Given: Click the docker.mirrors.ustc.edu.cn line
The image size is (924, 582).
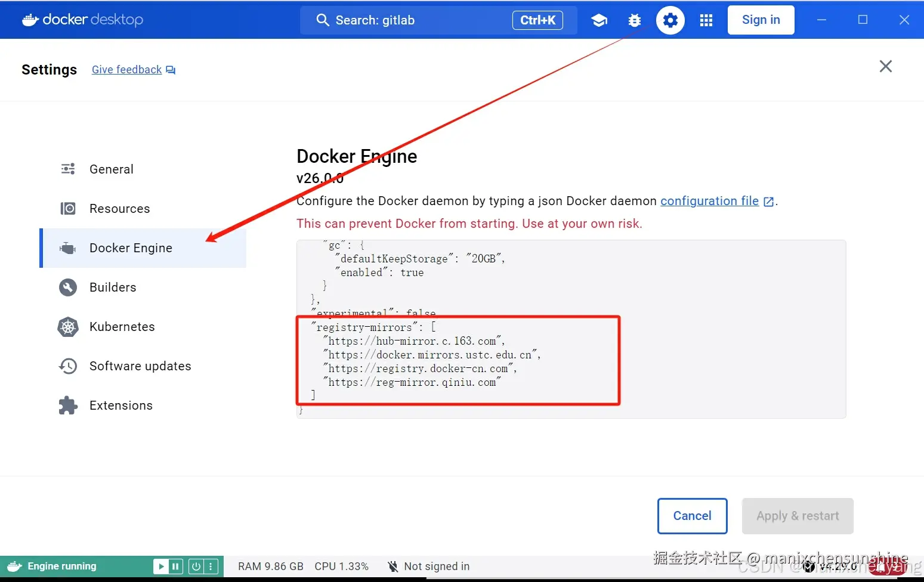Looking at the screenshot, I should [432, 355].
